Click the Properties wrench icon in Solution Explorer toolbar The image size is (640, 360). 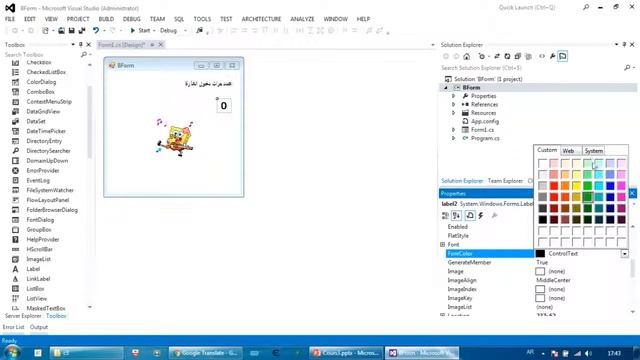coord(552,56)
